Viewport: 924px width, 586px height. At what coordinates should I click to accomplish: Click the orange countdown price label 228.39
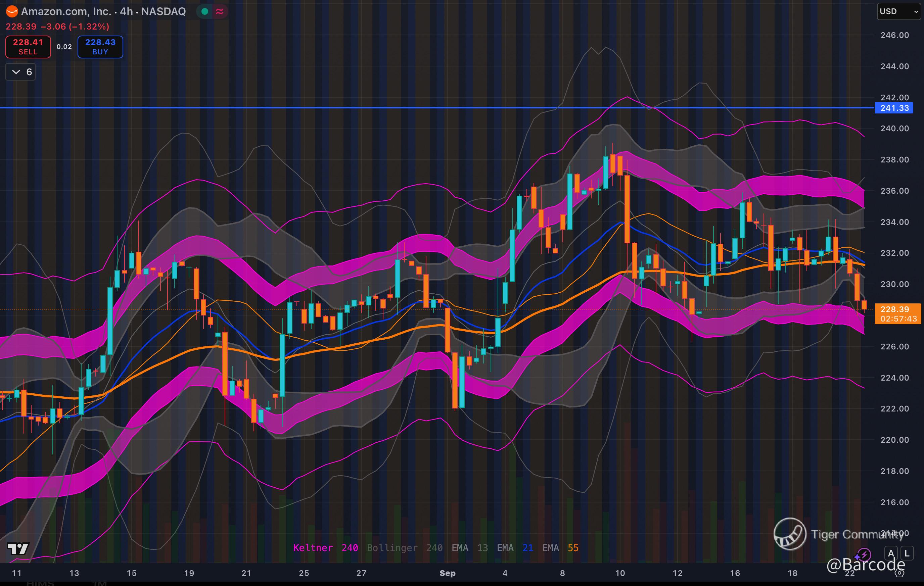tap(897, 314)
